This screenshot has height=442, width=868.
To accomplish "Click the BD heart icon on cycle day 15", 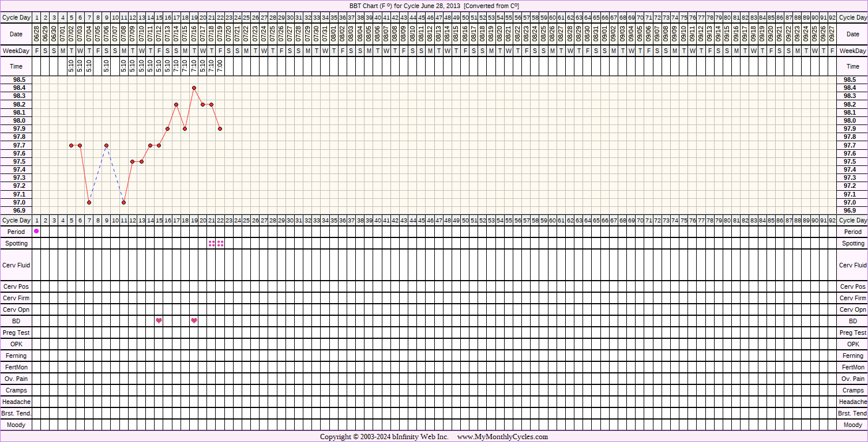I will point(159,320).
